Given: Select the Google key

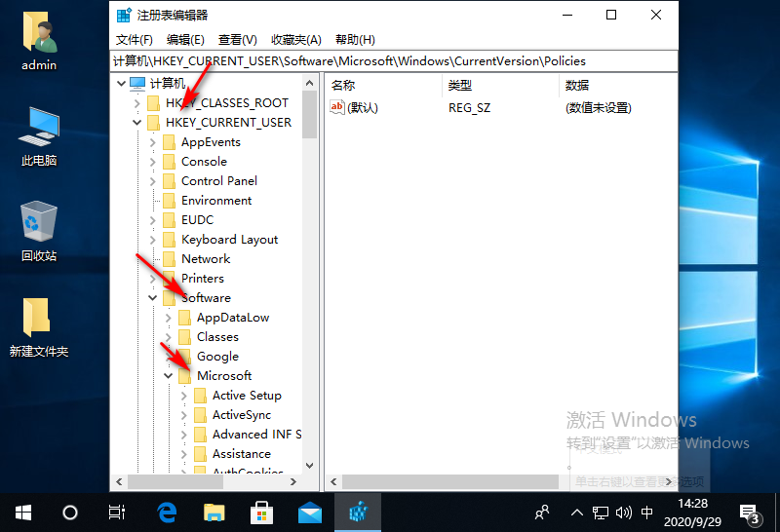Looking at the screenshot, I should coord(217,357).
